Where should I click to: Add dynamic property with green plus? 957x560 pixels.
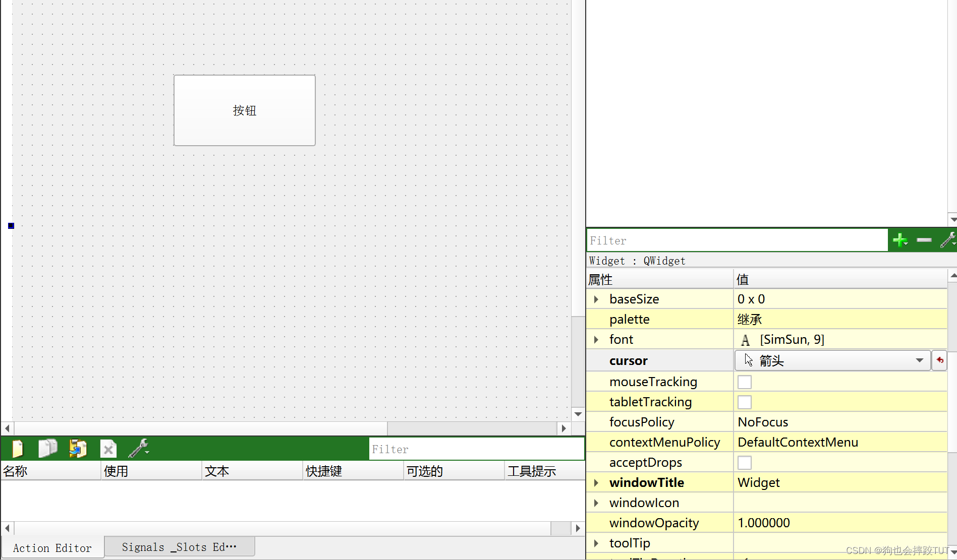pos(900,240)
